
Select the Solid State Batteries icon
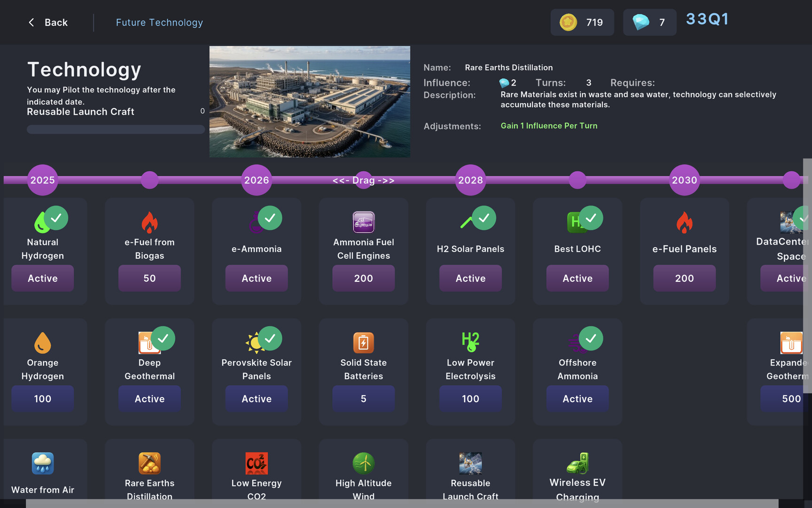click(x=363, y=343)
